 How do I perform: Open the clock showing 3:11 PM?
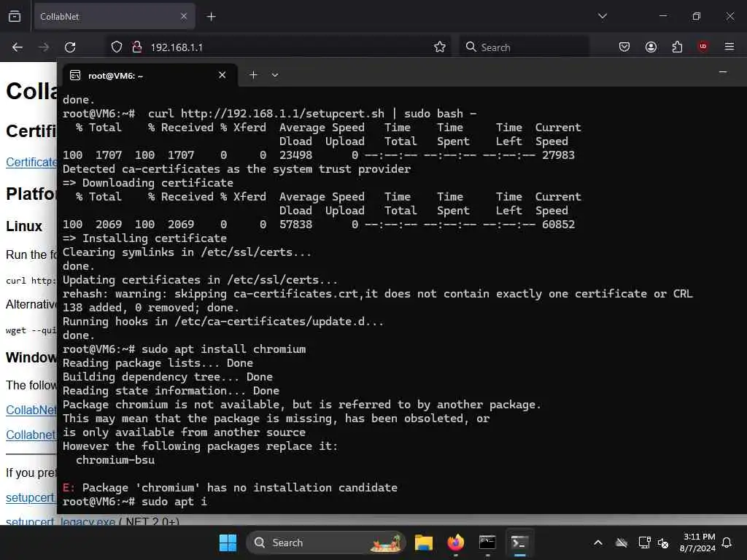[x=697, y=542]
